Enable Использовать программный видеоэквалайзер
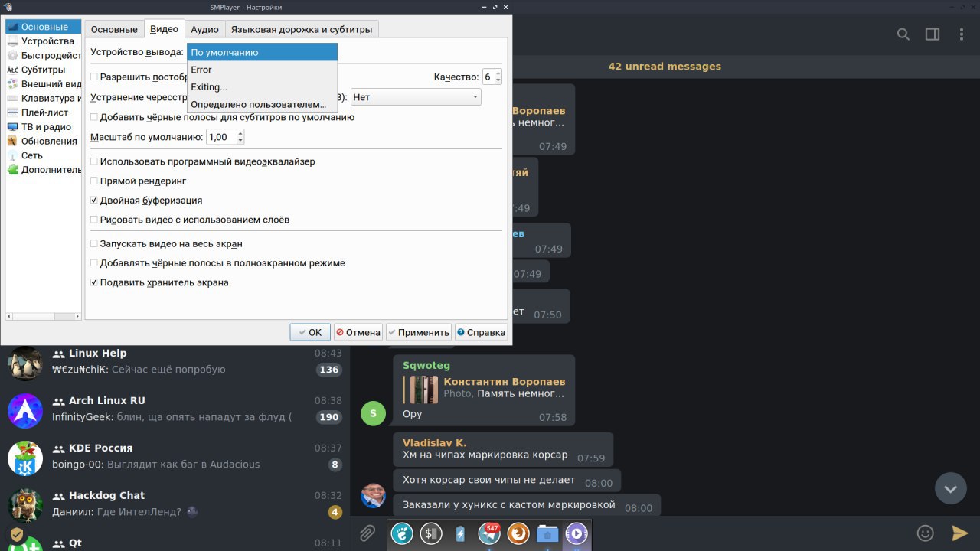 [94, 161]
